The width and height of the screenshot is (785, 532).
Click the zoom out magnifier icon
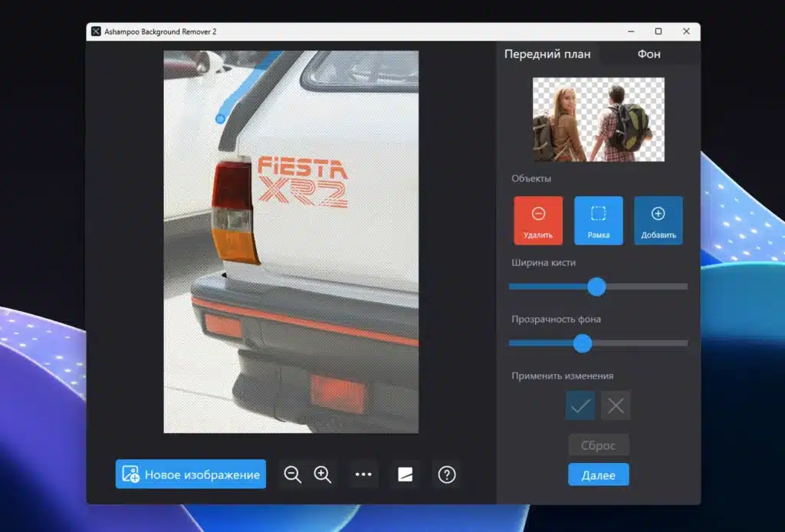pyautogui.click(x=292, y=475)
